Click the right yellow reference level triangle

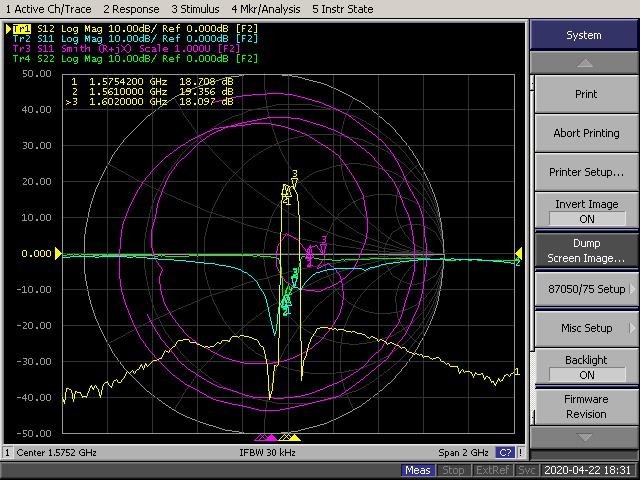tap(518, 253)
